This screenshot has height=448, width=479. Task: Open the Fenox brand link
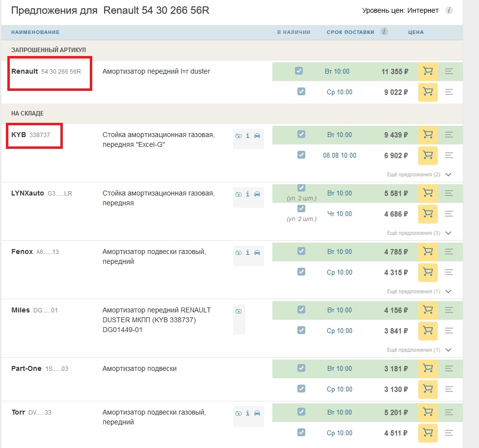point(22,252)
